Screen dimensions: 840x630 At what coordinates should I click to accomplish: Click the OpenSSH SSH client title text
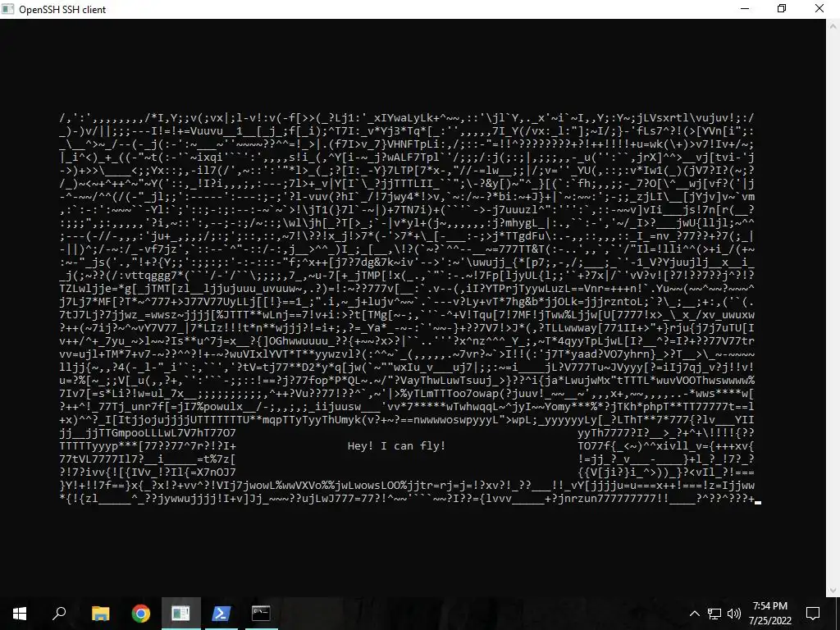(x=62, y=9)
